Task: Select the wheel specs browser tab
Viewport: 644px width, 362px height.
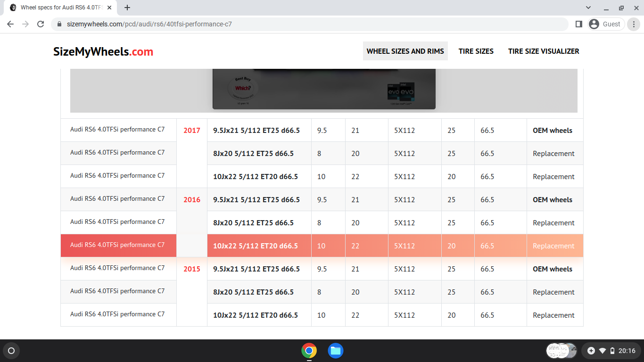Action: click(61, 8)
